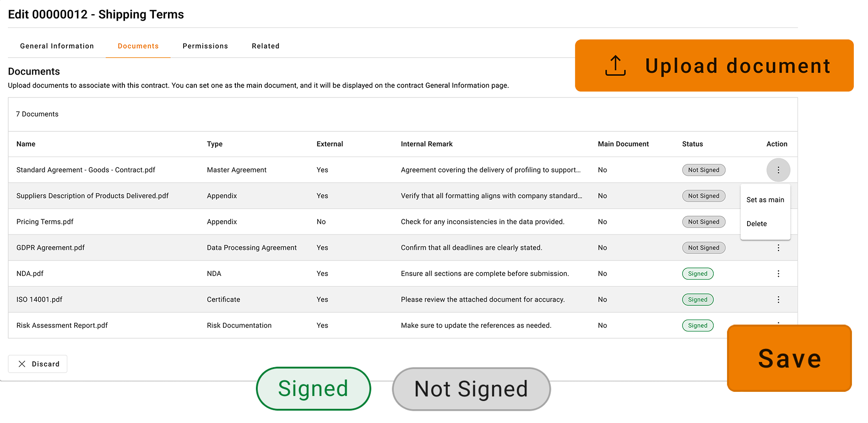Screen dimensions: 868x423
Task: Open actions menu for ISO 14001.pdf row
Action: pos(778,299)
